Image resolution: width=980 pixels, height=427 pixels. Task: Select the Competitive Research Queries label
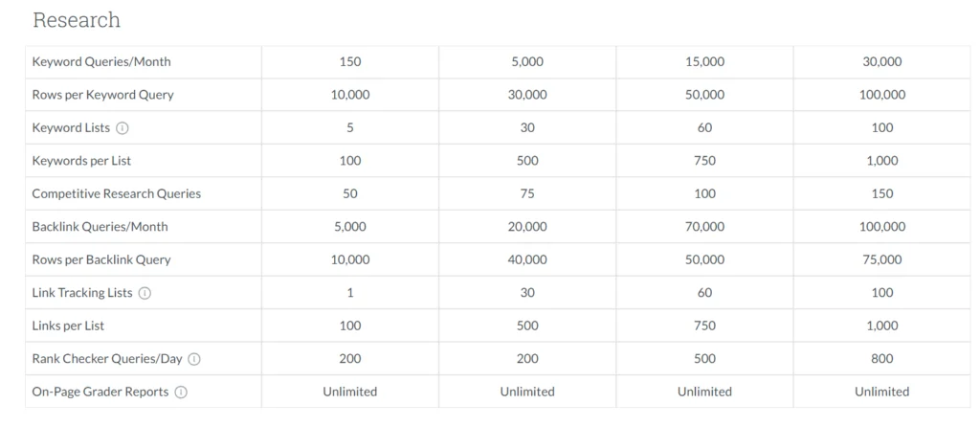click(x=116, y=193)
